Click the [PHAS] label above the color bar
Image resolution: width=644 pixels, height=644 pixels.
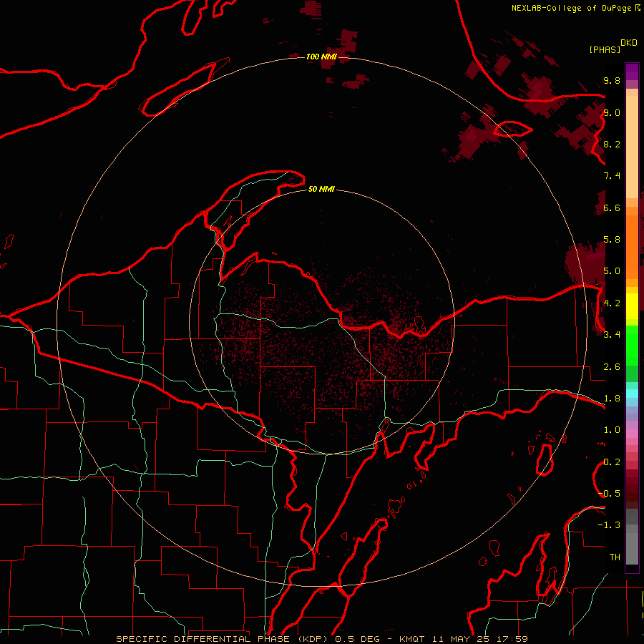click(x=605, y=49)
